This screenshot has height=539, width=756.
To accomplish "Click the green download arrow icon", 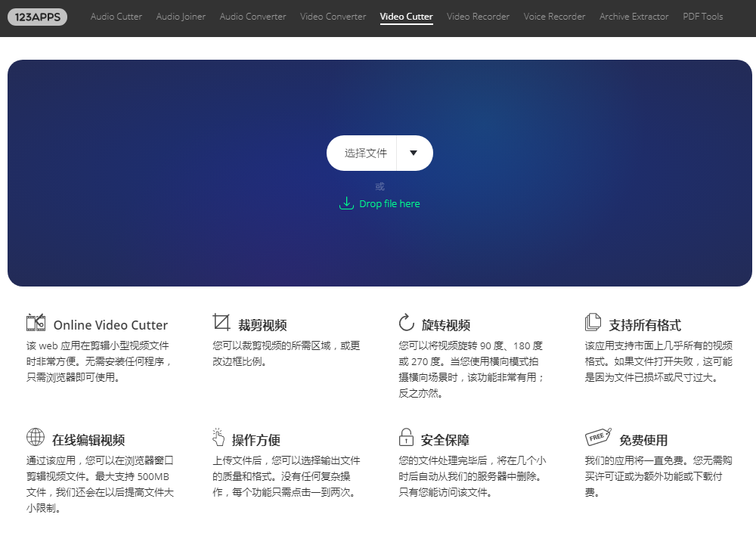I will click(x=347, y=203).
